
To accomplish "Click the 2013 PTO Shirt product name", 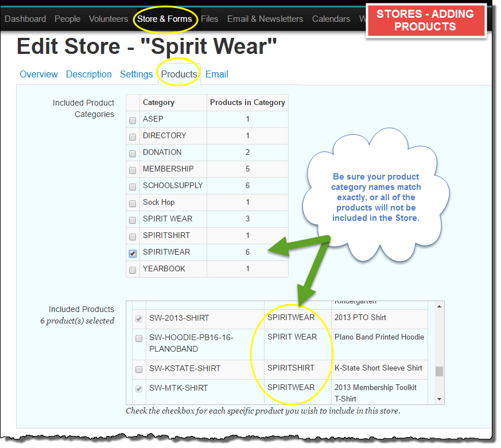I will point(360,317).
